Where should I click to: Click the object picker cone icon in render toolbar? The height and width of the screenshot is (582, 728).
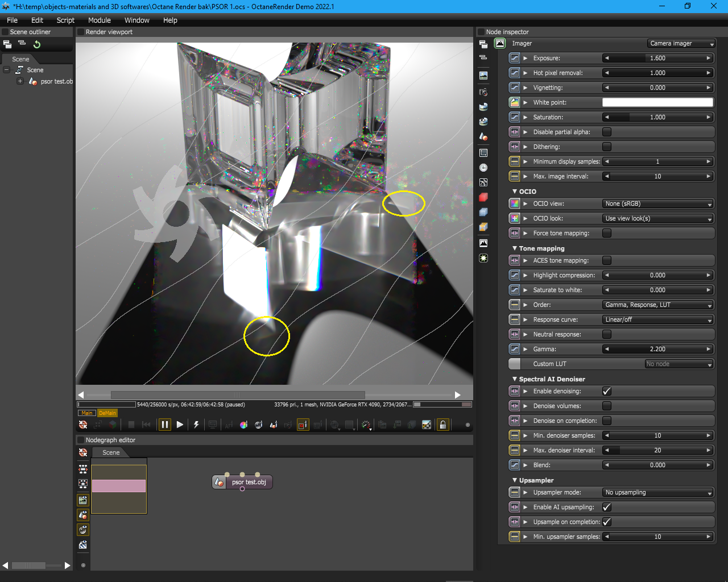pos(273,425)
